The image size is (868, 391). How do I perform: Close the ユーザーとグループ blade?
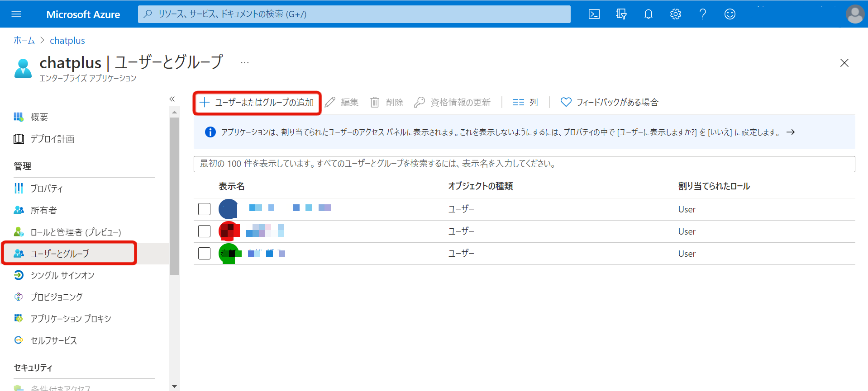pyautogui.click(x=844, y=63)
